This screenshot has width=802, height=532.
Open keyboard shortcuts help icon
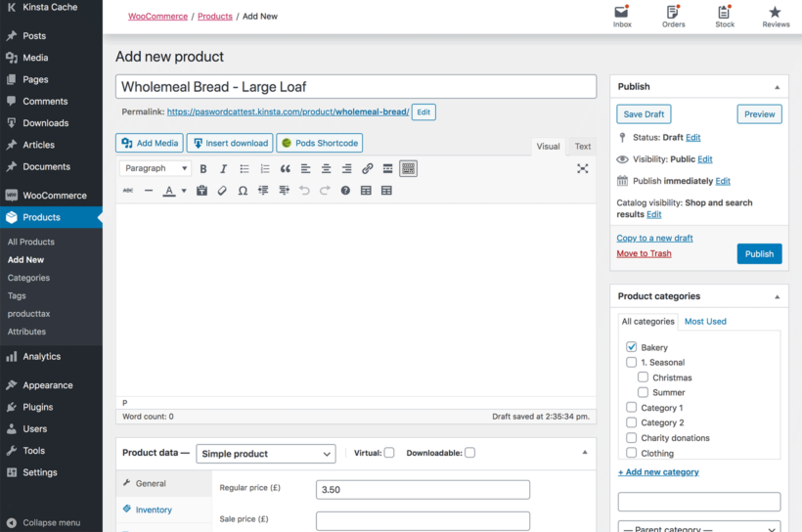(345, 191)
